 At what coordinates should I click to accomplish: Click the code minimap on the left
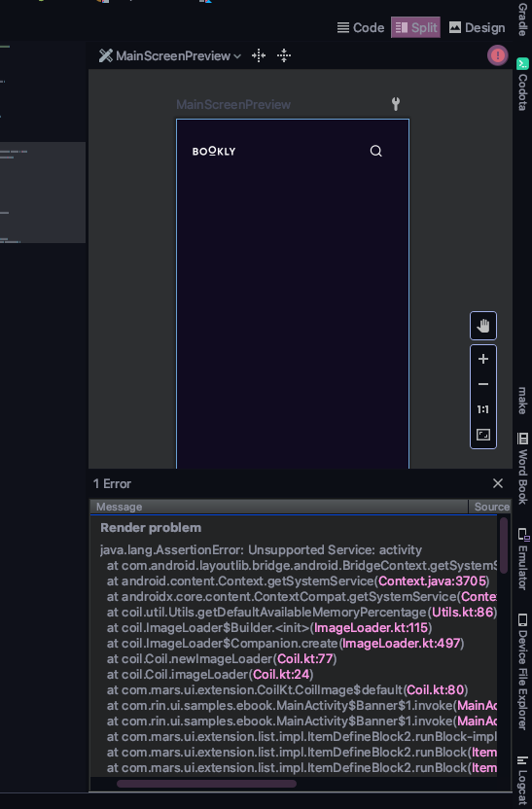pyautogui.click(x=43, y=192)
